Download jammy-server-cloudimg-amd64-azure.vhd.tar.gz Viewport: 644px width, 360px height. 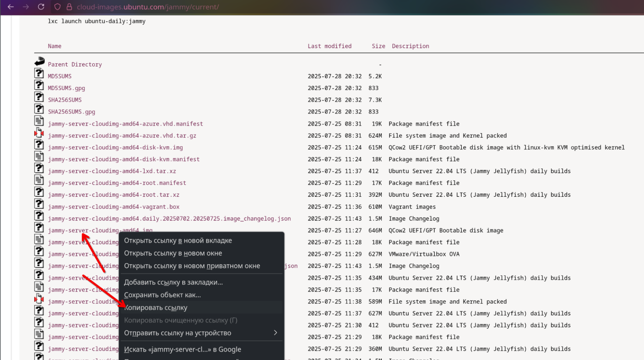tap(122, 136)
